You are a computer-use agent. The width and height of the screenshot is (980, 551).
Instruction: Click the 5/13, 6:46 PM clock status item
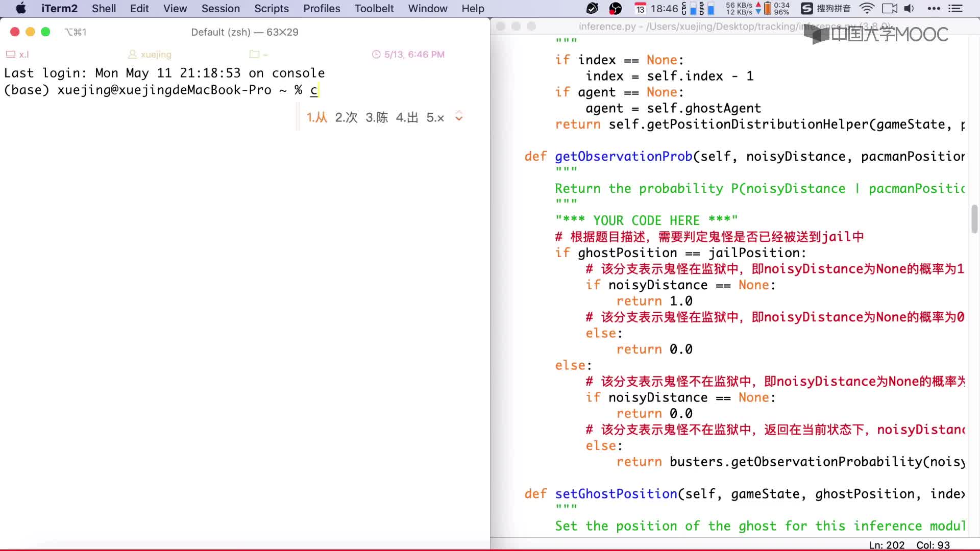408,54
